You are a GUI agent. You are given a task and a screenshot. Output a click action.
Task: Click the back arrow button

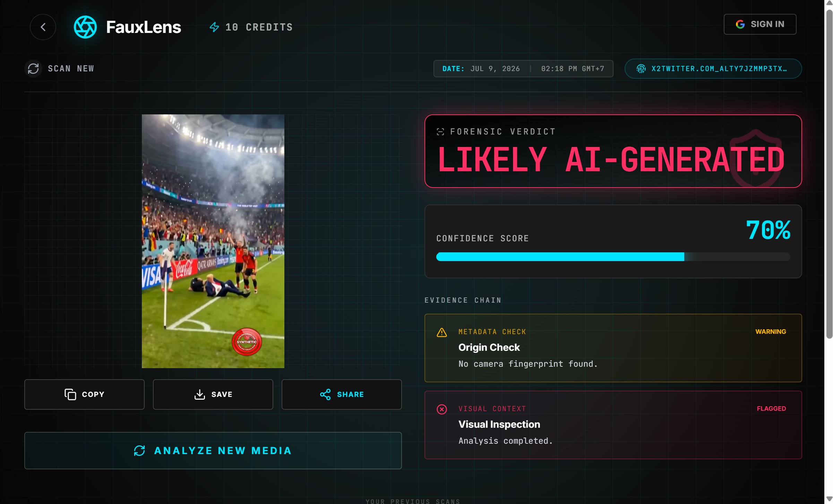(x=43, y=27)
